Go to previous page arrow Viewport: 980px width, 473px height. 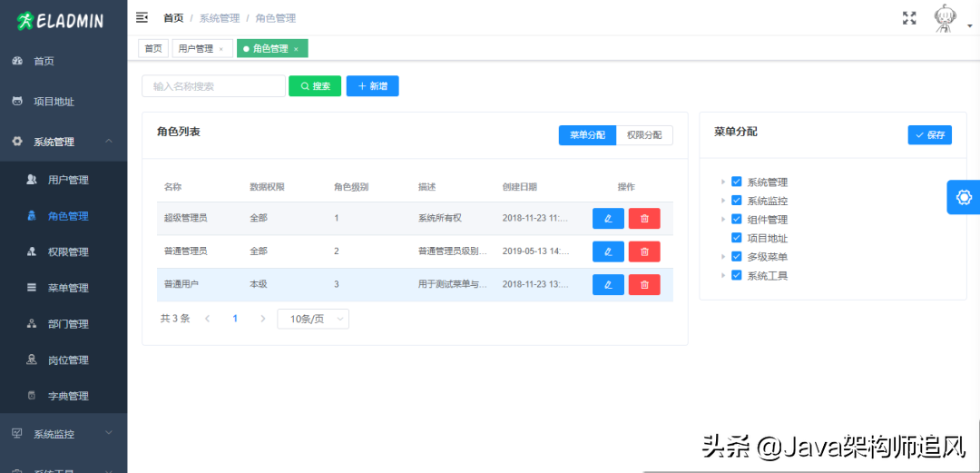(208, 319)
